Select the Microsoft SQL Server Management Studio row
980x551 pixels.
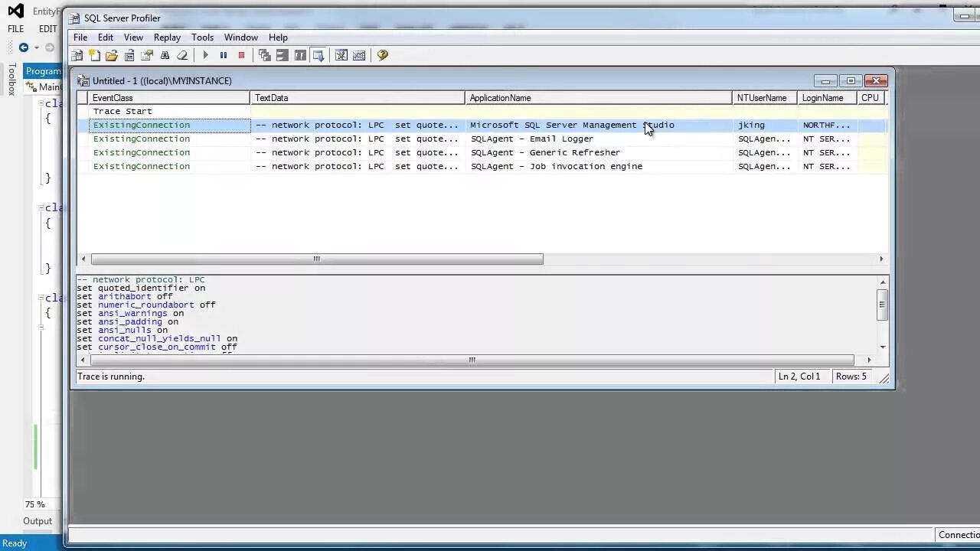(x=482, y=125)
